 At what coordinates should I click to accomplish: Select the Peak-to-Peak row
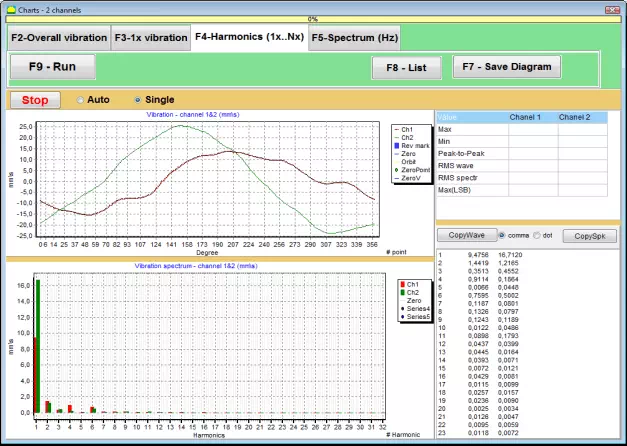[522, 154]
